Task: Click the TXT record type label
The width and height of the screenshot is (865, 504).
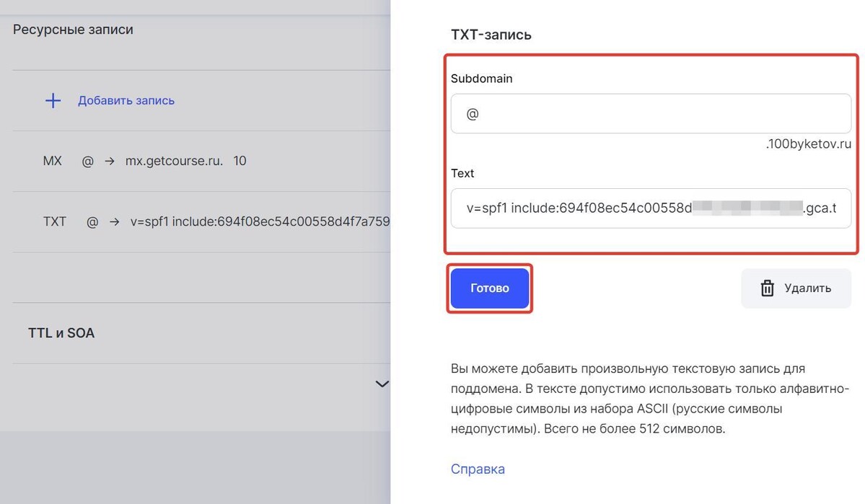Action: point(55,221)
